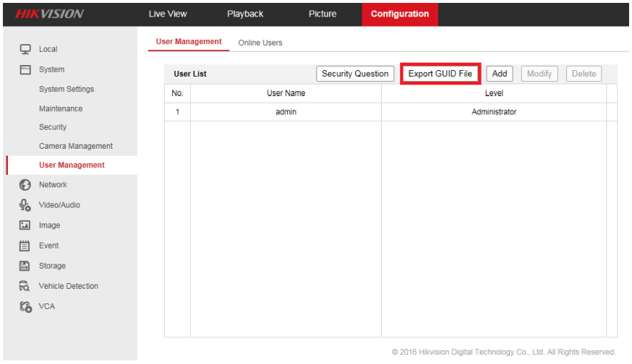Switch to the Online Users tab

pos(260,43)
